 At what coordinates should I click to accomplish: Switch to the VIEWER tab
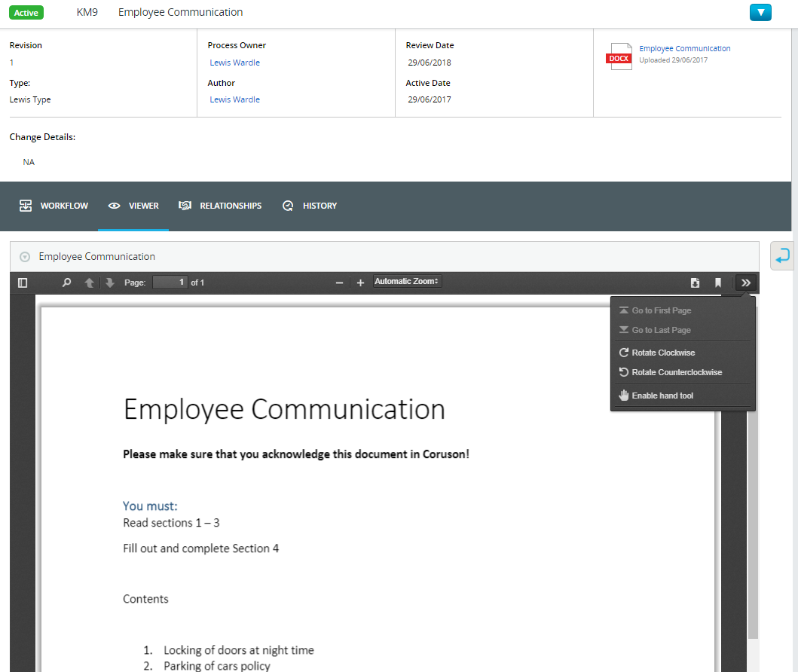click(x=133, y=206)
